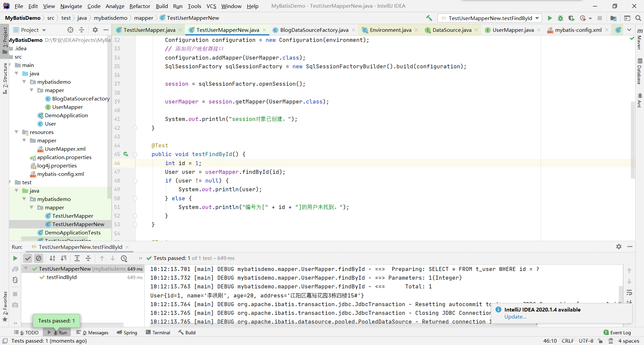Open the TODO tool window
The image size is (644, 345).
click(26, 332)
